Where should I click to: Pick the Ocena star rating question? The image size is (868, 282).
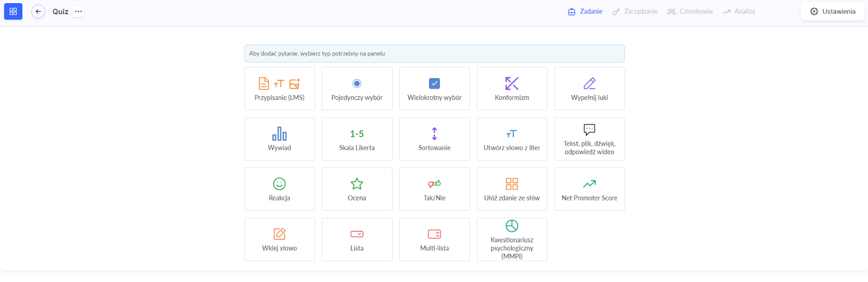click(x=357, y=189)
